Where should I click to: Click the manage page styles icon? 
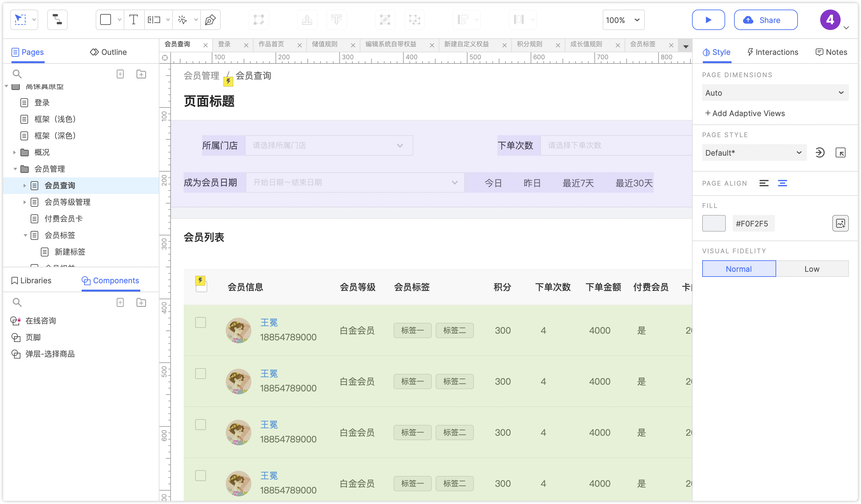tap(840, 153)
